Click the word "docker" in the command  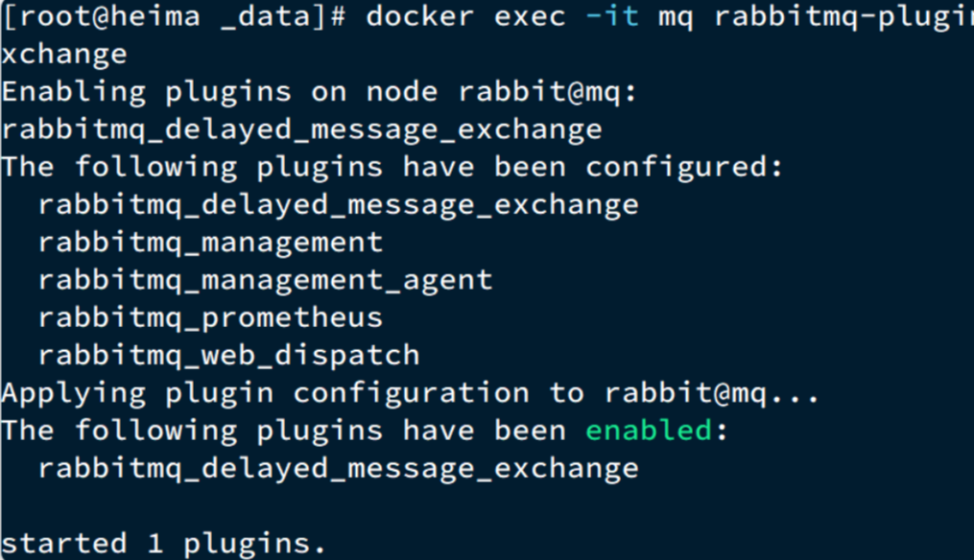420,16
